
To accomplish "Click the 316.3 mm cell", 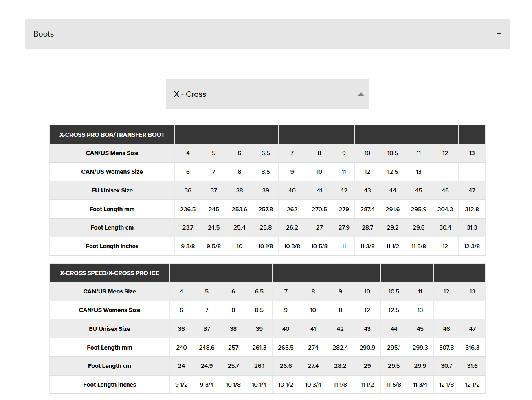I will pos(473,348).
